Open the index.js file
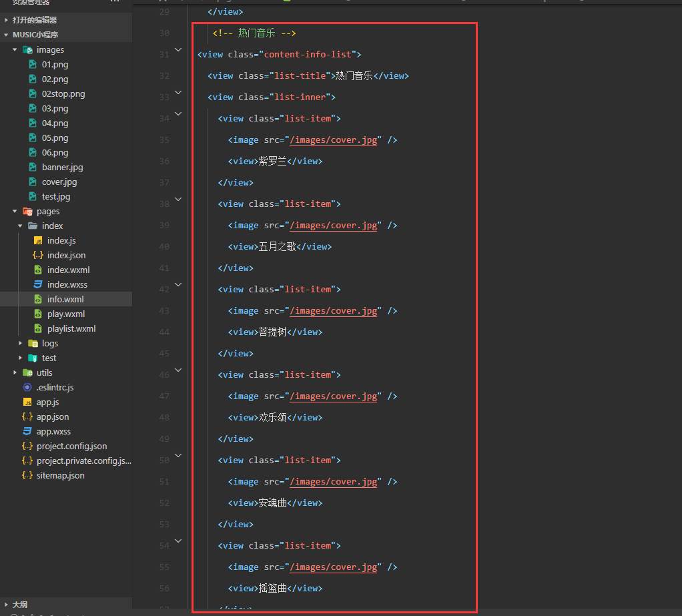 [61, 240]
